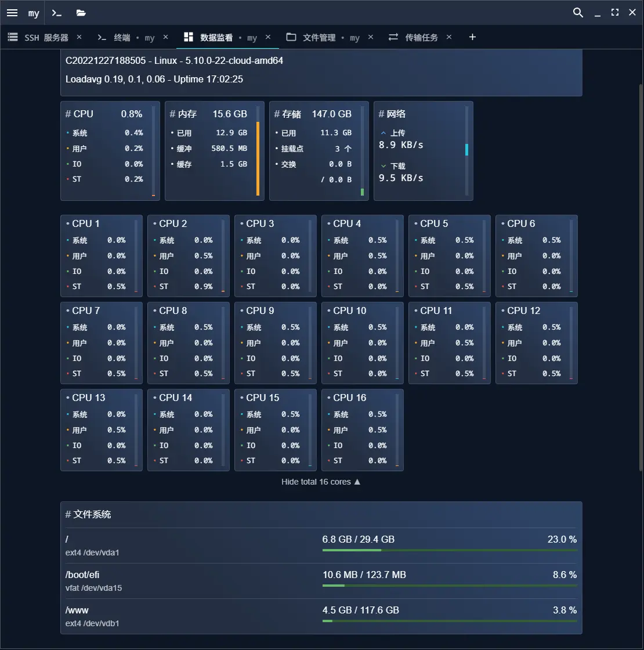This screenshot has height=650, width=644.
Task: Click the CPU 6 core card title
Action: click(x=521, y=223)
